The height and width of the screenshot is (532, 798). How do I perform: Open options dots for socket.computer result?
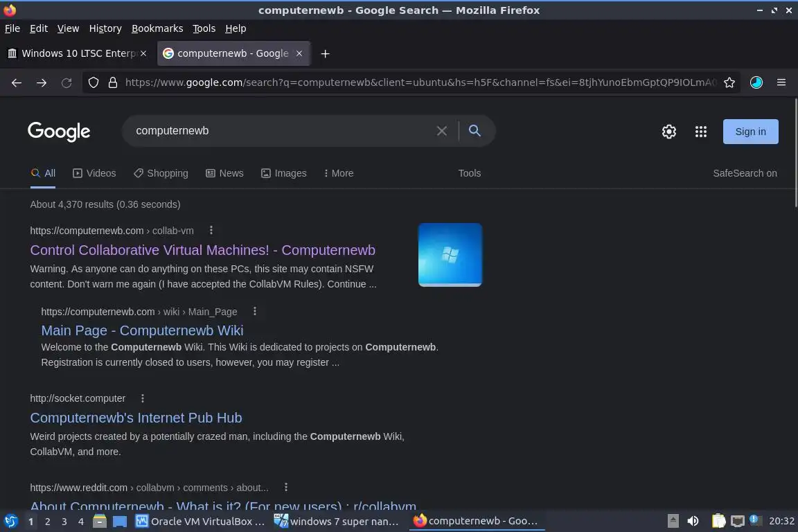pos(143,398)
